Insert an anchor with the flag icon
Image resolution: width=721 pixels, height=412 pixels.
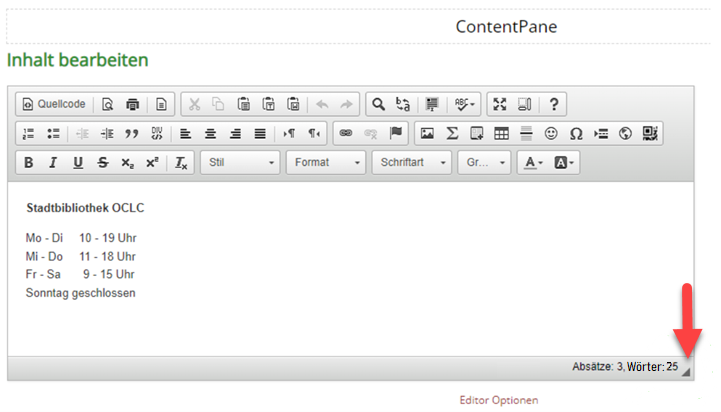(x=396, y=133)
